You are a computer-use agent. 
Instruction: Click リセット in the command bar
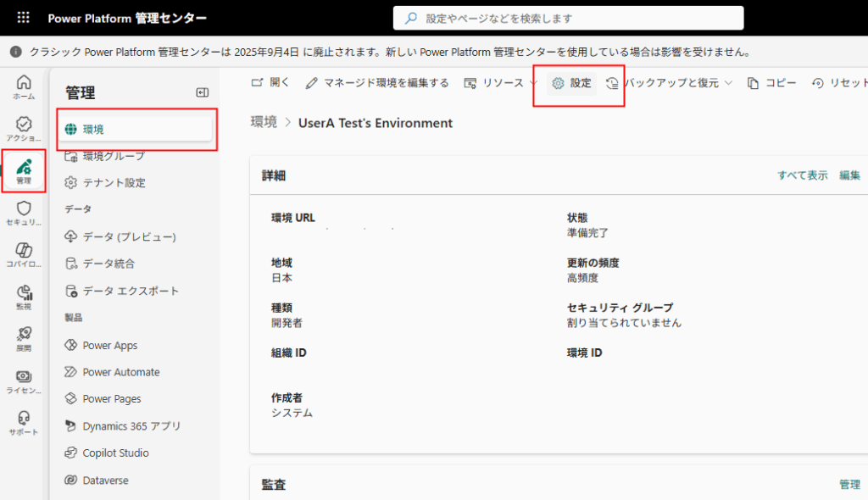coord(839,83)
